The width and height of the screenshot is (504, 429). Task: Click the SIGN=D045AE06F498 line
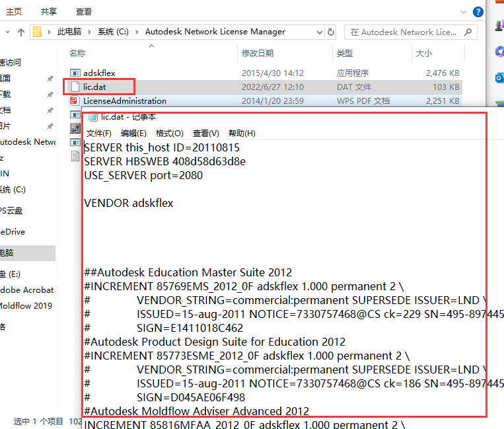191,397
